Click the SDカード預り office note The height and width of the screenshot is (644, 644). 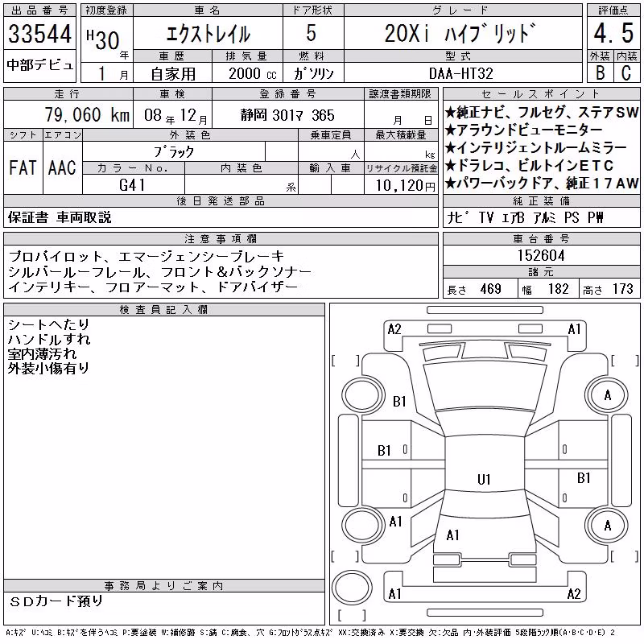coord(56,601)
